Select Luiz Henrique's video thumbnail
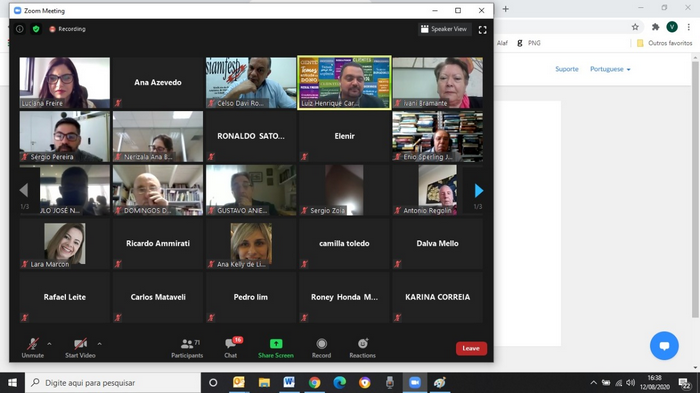The width and height of the screenshot is (700, 393). click(x=344, y=83)
